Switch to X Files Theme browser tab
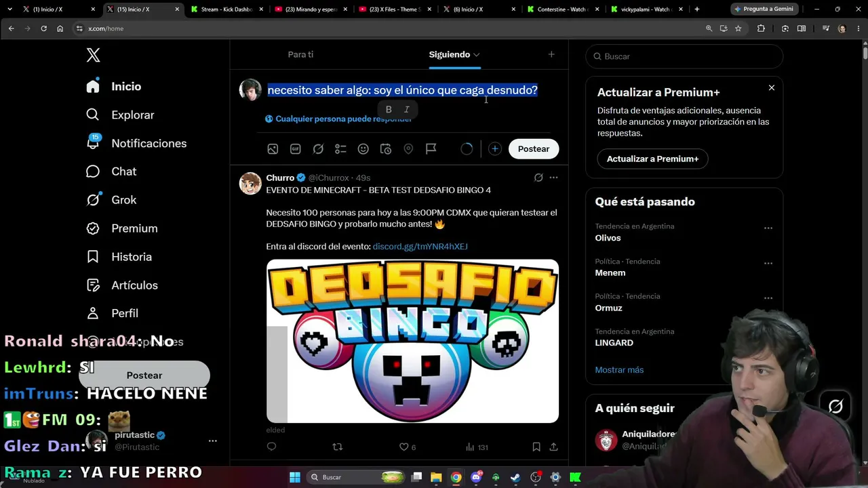 (395, 9)
